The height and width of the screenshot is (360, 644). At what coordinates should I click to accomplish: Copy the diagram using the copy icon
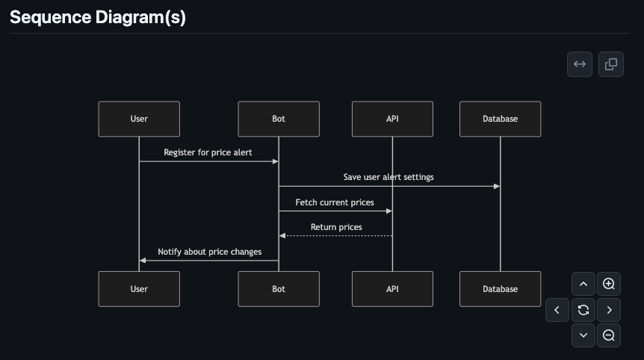coord(610,64)
